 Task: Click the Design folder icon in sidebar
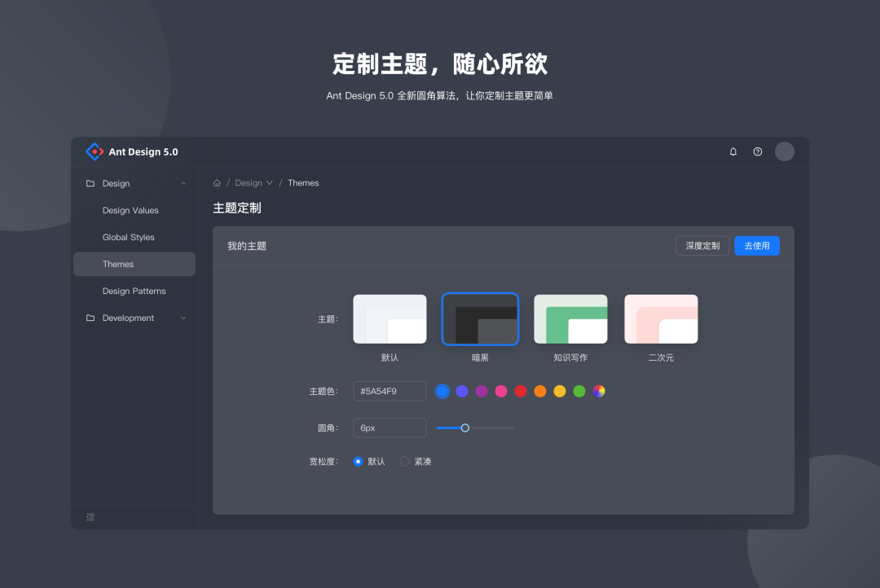90,183
